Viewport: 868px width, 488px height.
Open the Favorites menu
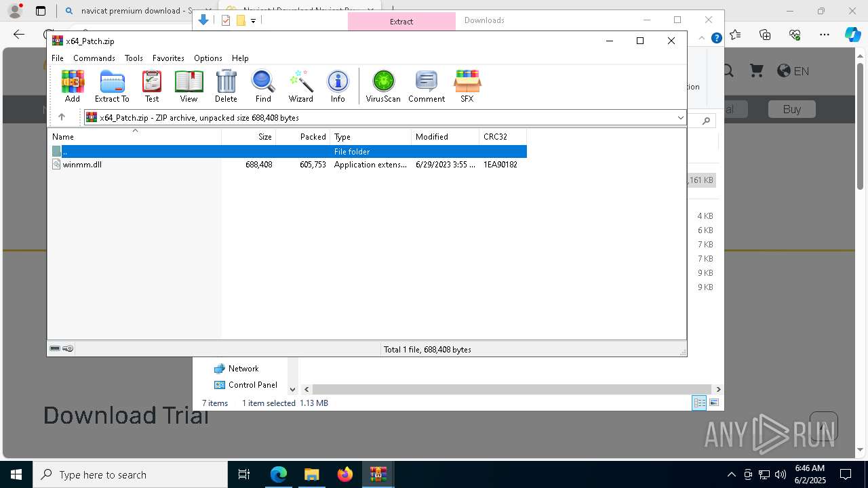[168, 58]
